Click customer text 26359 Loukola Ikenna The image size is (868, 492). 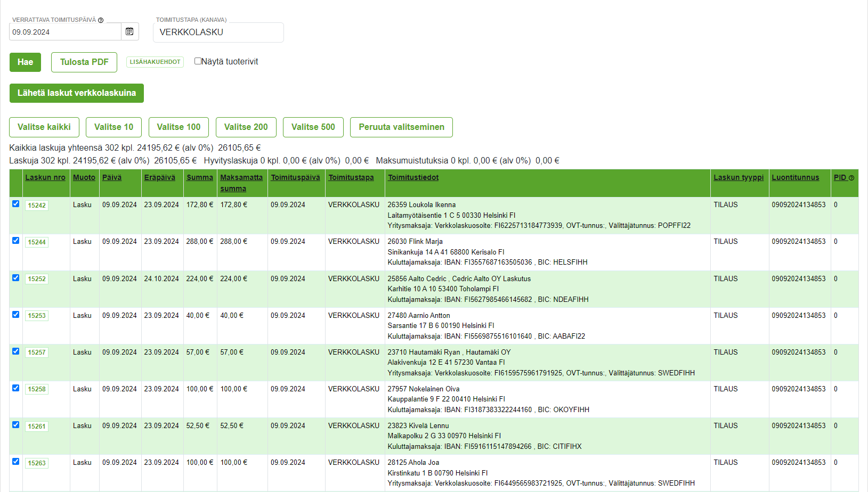point(421,204)
